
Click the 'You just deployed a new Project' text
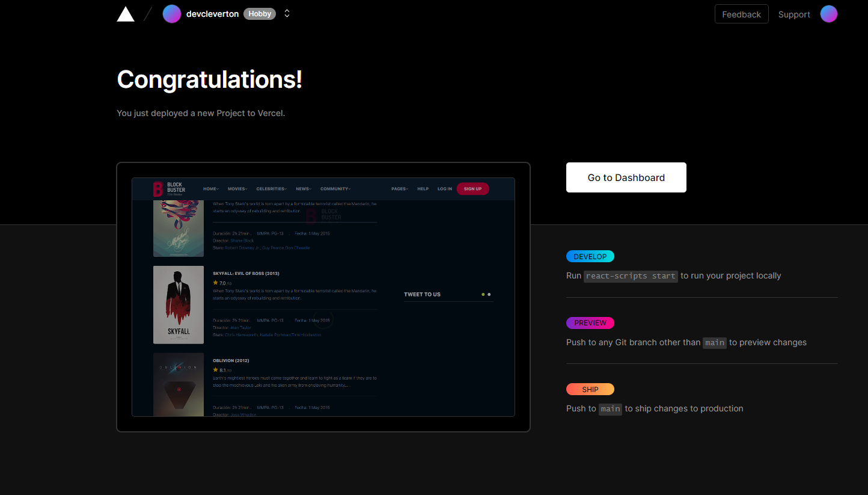click(201, 113)
